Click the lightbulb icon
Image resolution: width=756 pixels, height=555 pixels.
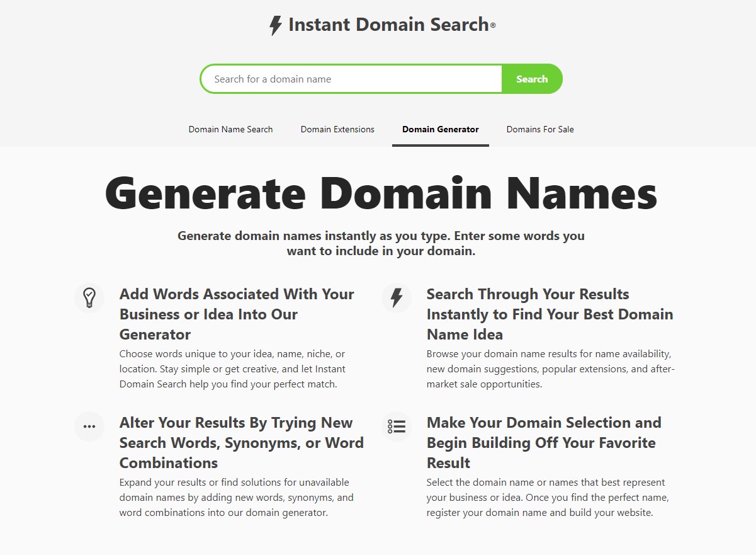pos(89,297)
